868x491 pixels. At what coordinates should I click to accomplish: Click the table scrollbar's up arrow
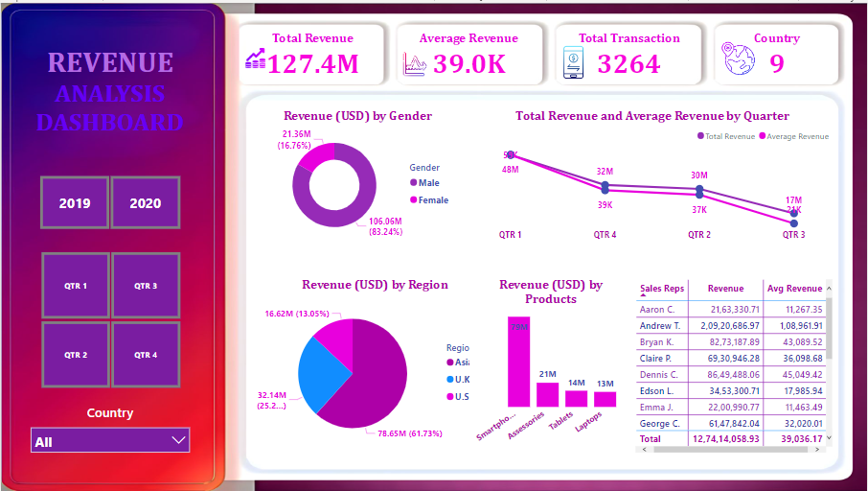[829, 287]
